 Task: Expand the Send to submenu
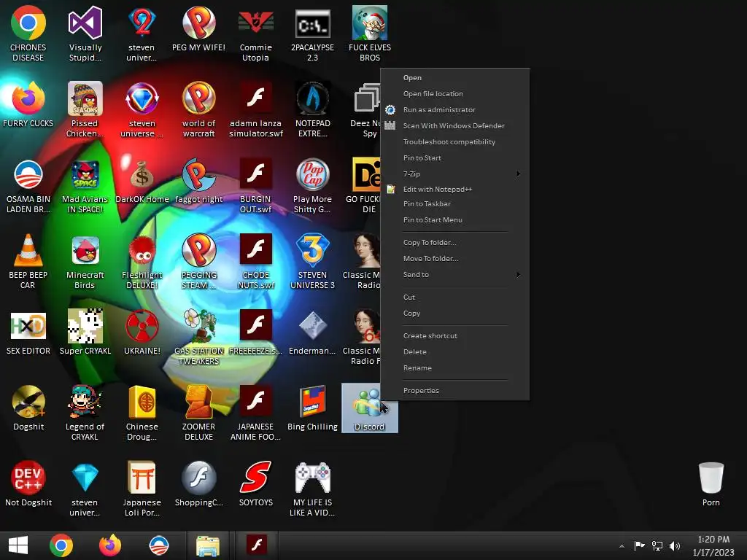[455, 275]
